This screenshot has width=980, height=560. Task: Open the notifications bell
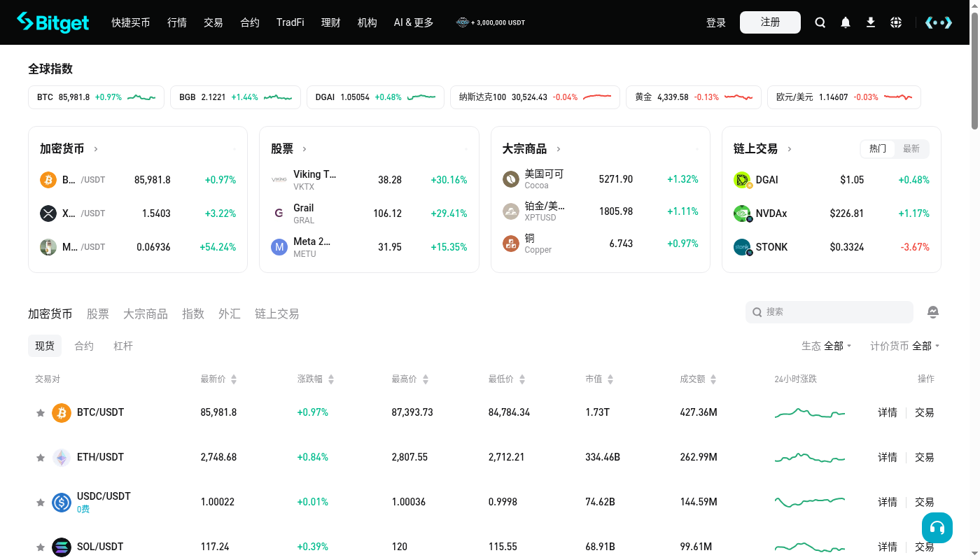click(x=846, y=22)
